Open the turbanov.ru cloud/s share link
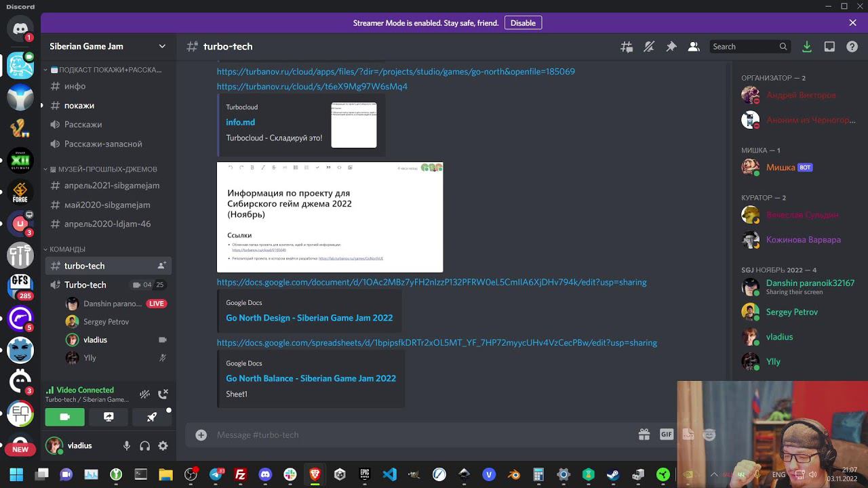The height and width of the screenshot is (488, 868). pyautogui.click(x=312, y=87)
